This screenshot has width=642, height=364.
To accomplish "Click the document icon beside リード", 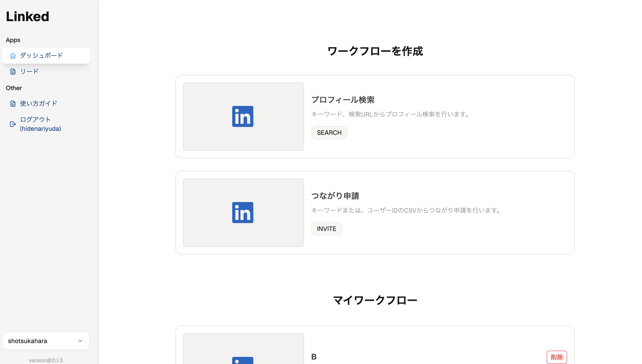I will click(13, 72).
